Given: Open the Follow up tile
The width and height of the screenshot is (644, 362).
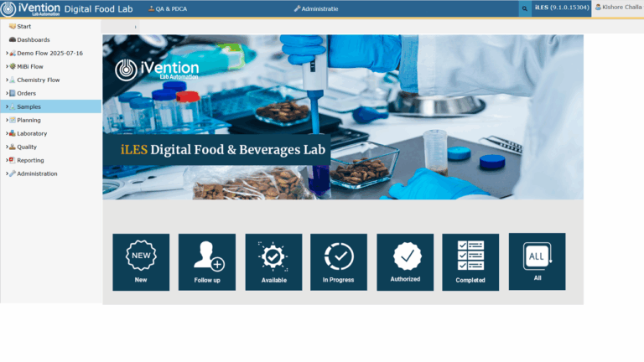Looking at the screenshot, I should point(207,262).
